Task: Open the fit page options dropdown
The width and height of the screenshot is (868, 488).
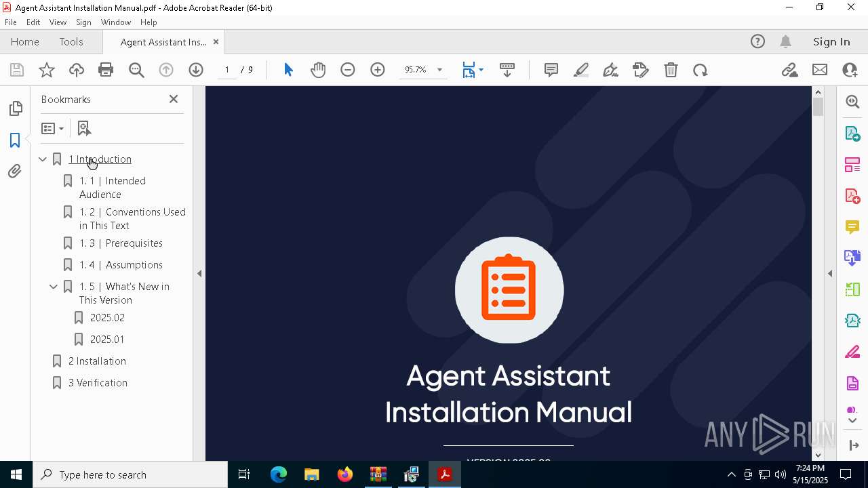Action: [481, 70]
